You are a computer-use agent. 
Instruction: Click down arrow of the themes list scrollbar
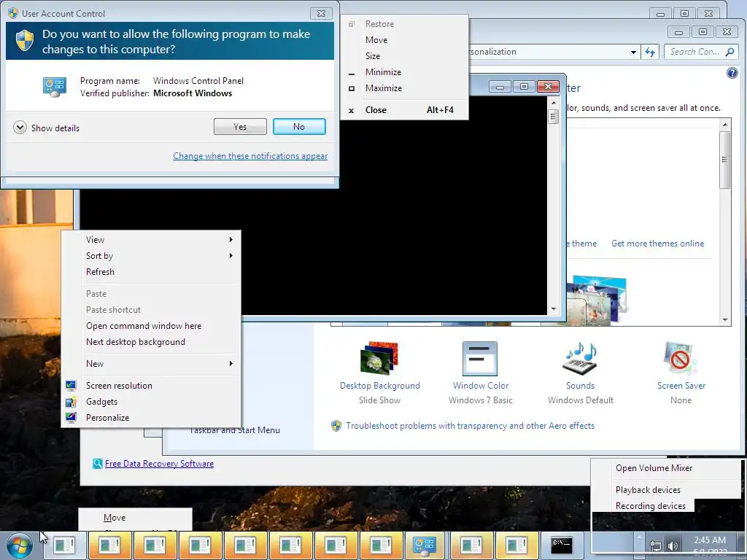pyautogui.click(x=724, y=320)
